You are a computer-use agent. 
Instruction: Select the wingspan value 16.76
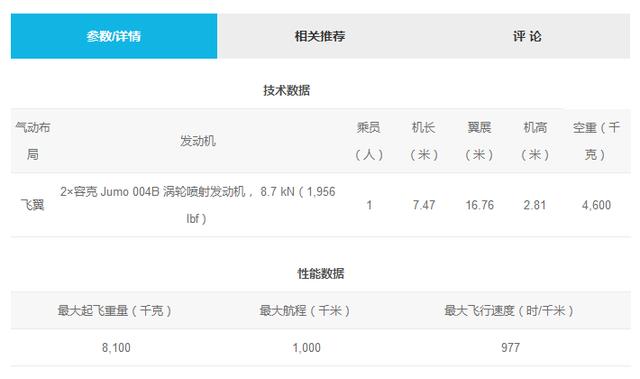480,205
